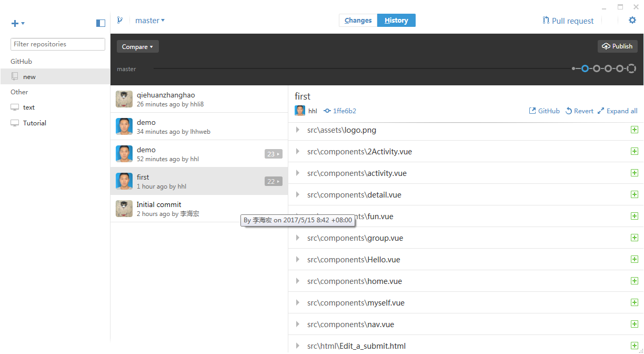Click added icon for nav.vue
This screenshot has height=354, width=644.
[x=634, y=324]
